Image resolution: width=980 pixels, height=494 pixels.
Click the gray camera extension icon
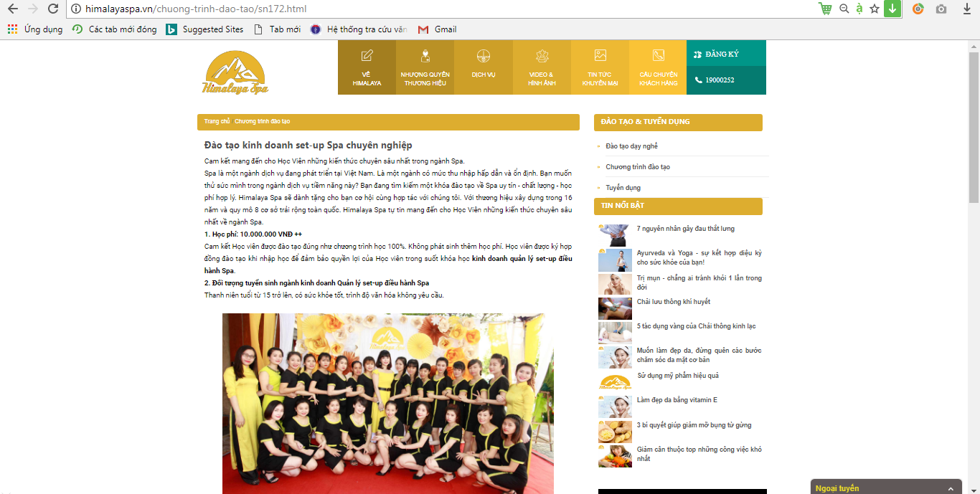(941, 9)
